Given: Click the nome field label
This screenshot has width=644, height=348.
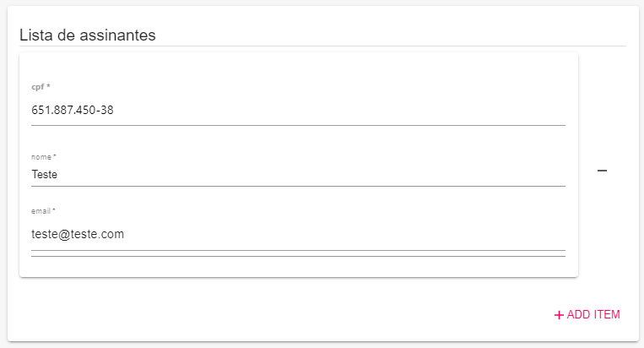Looking at the screenshot, I should tap(43, 157).
